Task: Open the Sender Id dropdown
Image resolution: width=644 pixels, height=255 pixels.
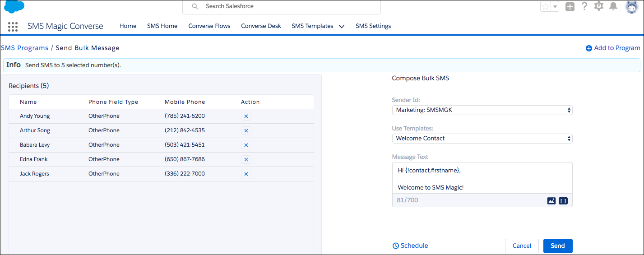Action: coord(482,110)
